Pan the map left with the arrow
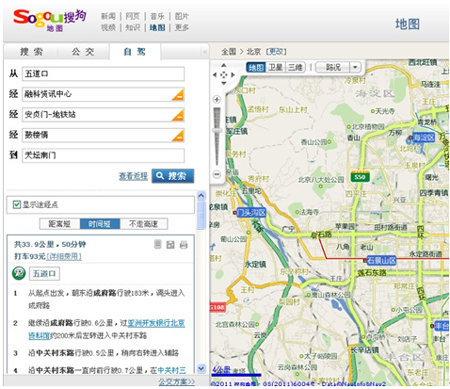 215,75
